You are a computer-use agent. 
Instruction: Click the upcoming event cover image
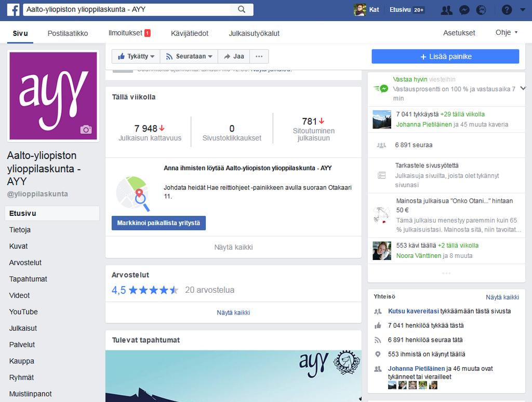pyautogui.click(x=233, y=376)
